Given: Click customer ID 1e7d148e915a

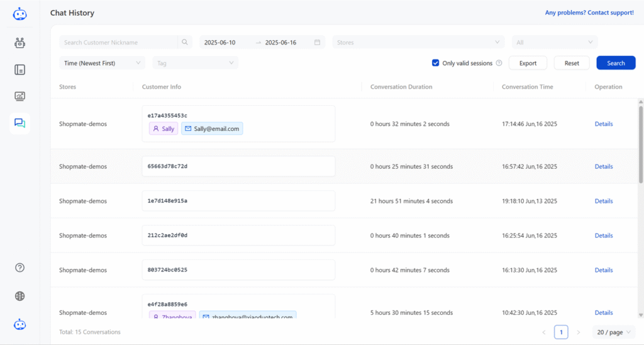Looking at the screenshot, I should (x=167, y=201).
